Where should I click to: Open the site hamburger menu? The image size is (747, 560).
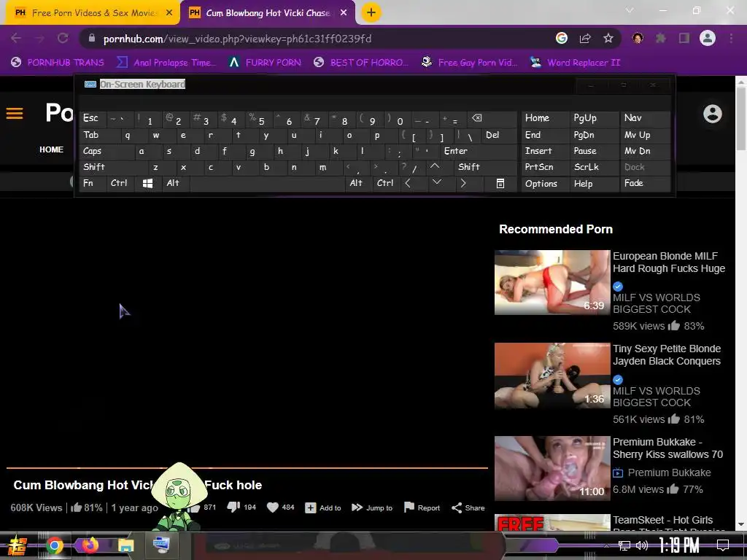[x=15, y=114]
